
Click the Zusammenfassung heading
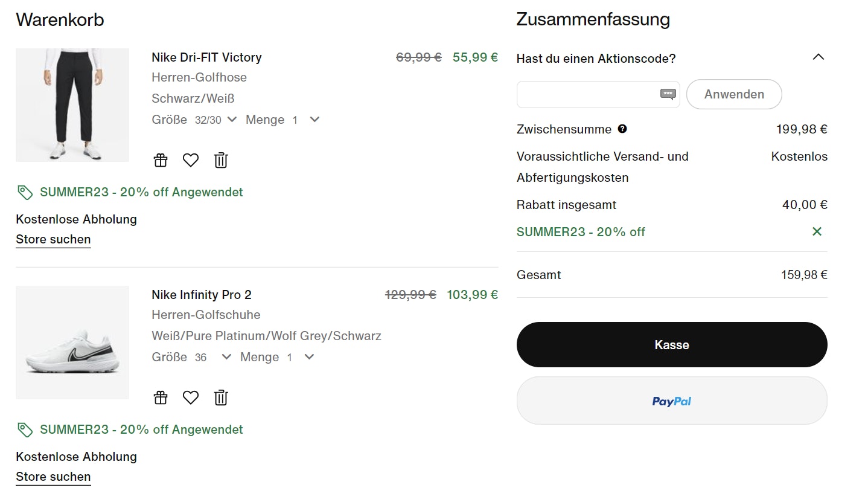click(593, 19)
